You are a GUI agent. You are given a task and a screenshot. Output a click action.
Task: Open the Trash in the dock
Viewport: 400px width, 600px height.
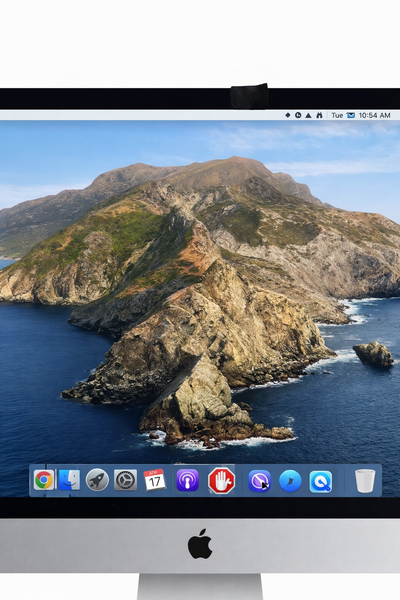365,481
